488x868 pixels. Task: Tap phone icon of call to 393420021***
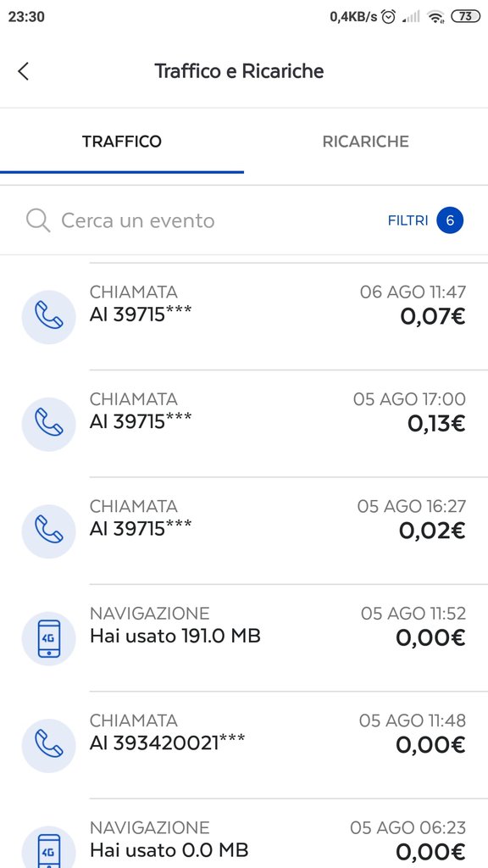click(x=48, y=746)
